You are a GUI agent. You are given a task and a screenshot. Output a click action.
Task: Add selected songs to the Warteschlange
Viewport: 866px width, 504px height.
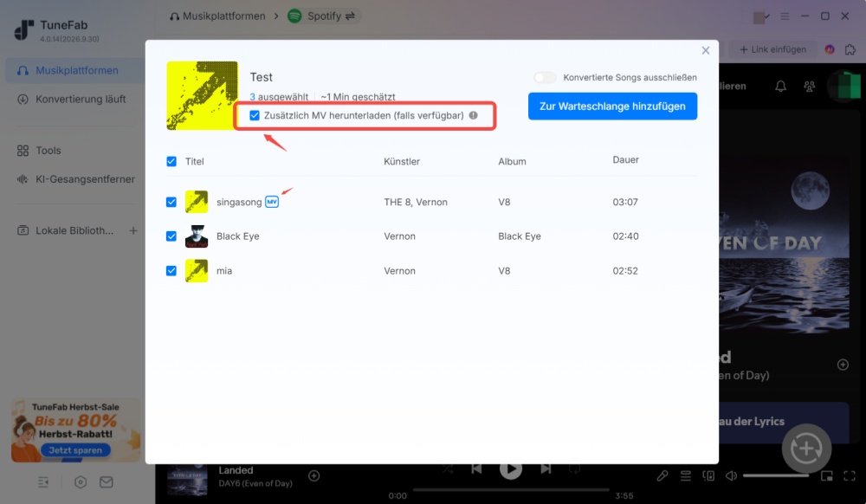612,106
